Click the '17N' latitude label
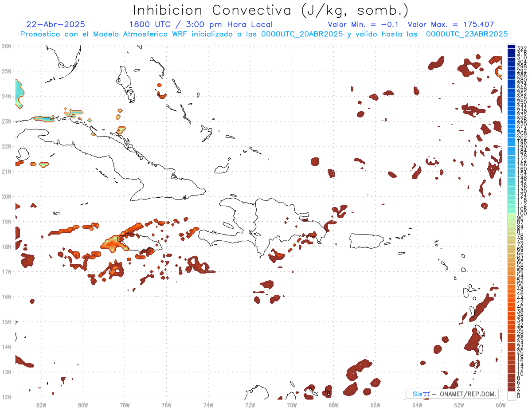 click(x=7, y=271)
